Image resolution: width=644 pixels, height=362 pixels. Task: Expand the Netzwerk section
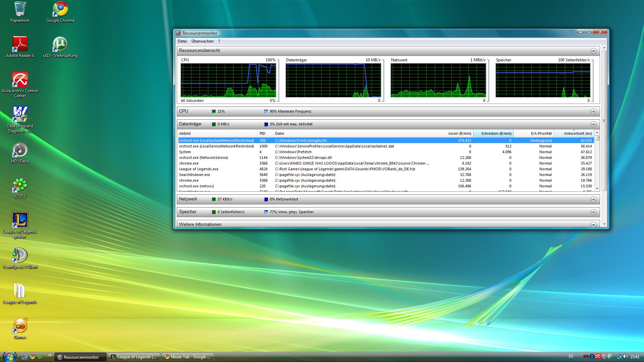[593, 199]
